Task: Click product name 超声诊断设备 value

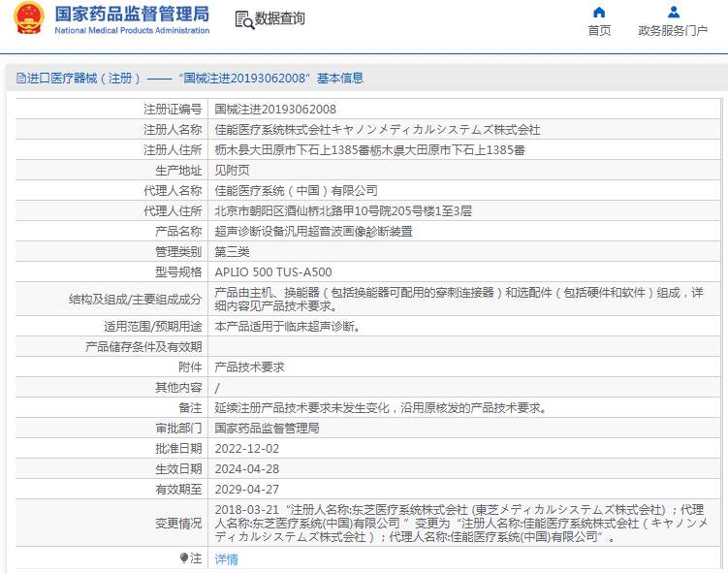Action: click(314, 232)
